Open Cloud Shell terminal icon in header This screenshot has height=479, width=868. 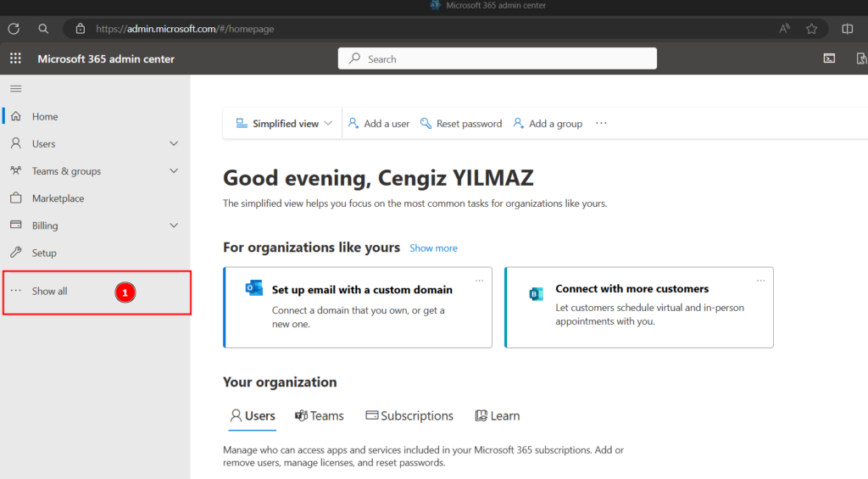(829, 58)
